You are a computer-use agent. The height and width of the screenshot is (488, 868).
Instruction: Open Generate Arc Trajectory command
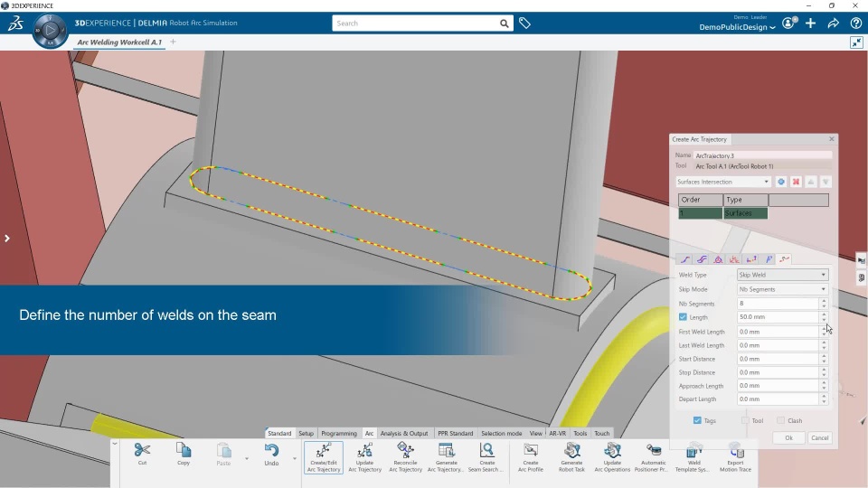[446, 457]
